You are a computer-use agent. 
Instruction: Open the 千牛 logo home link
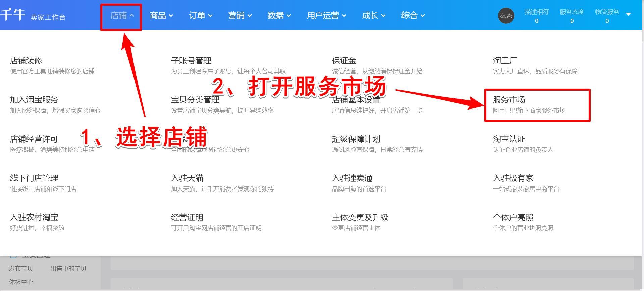[13, 15]
